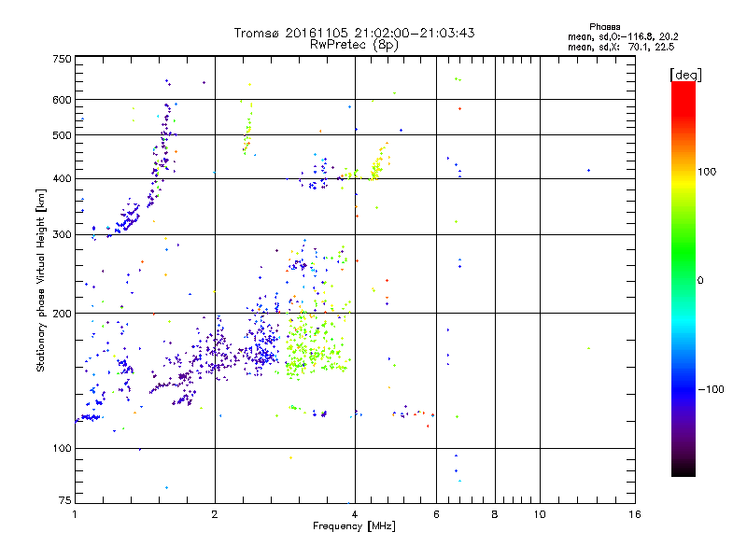
Task: Click the colorbar value '100'
Action: [707, 172]
